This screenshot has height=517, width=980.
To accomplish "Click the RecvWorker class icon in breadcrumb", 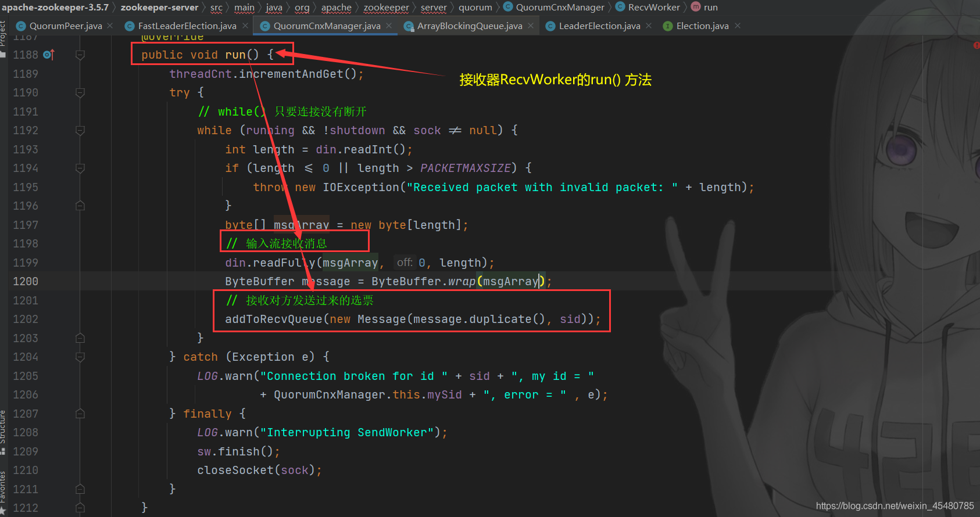I will click(x=620, y=7).
